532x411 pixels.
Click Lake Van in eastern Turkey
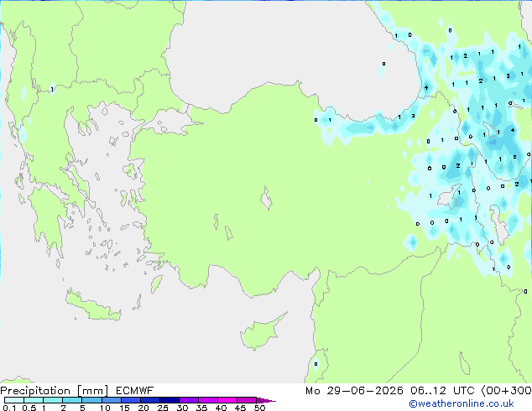(x=450, y=195)
